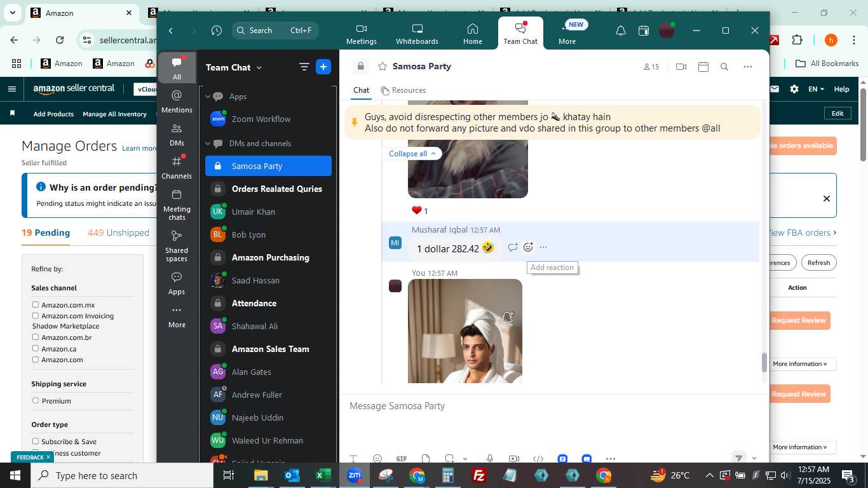Viewport: 868px width, 488px height.
Task: Check the Amazon.ca checkbox
Action: pos(36,349)
